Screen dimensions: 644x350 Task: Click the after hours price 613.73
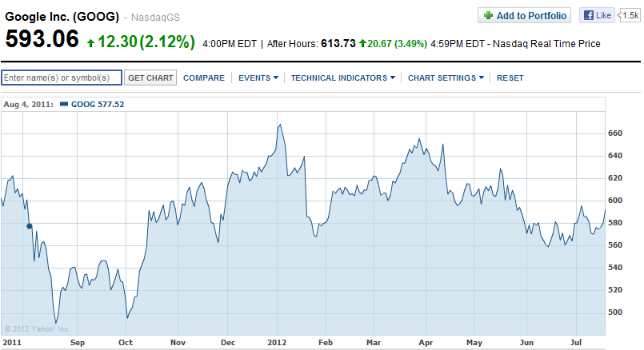coord(338,43)
